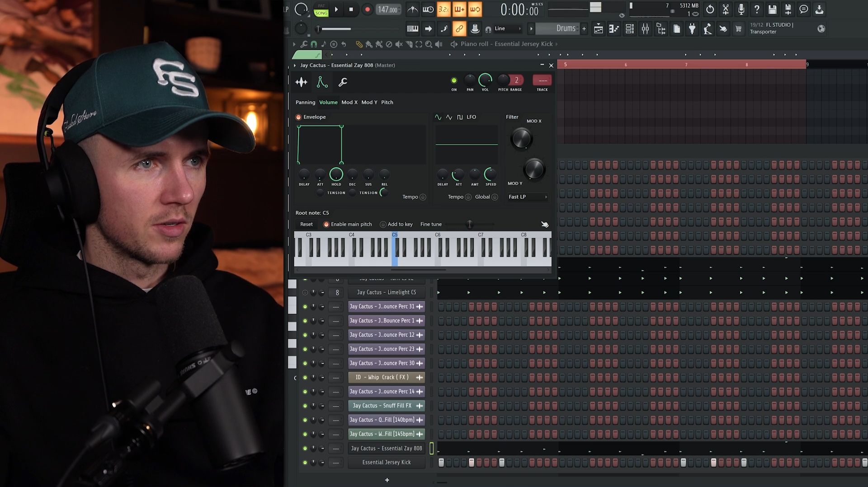Add a new channel with plus button
Image resolution: width=868 pixels, height=487 pixels.
387,480
